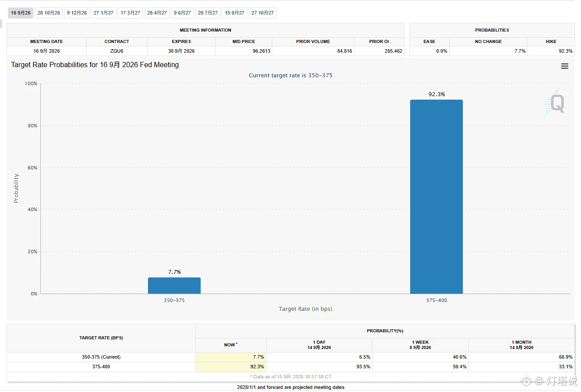
Task: Select the 28 10月26 meeting tab
Action: pos(49,13)
